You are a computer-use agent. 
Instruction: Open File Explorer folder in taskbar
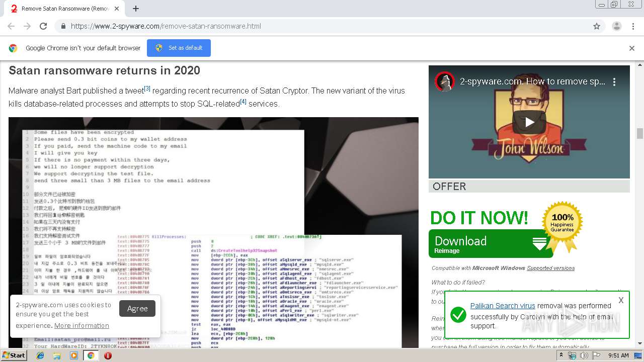pos(57,355)
